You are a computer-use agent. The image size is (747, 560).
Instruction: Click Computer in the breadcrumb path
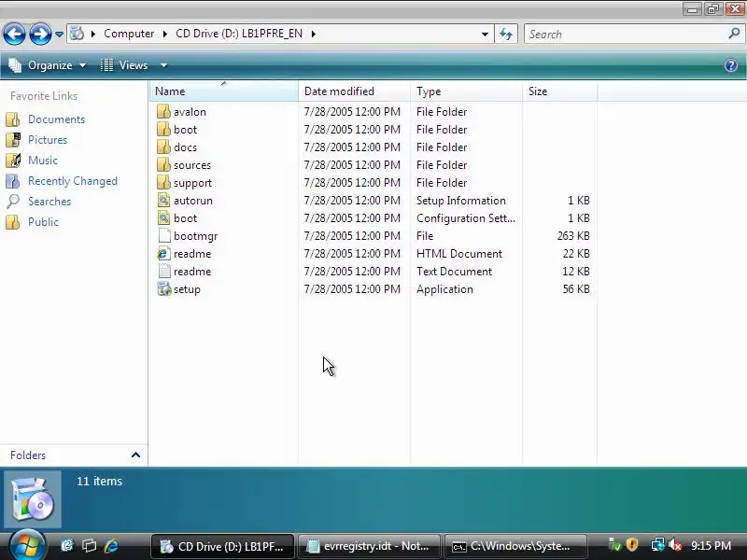tap(129, 34)
